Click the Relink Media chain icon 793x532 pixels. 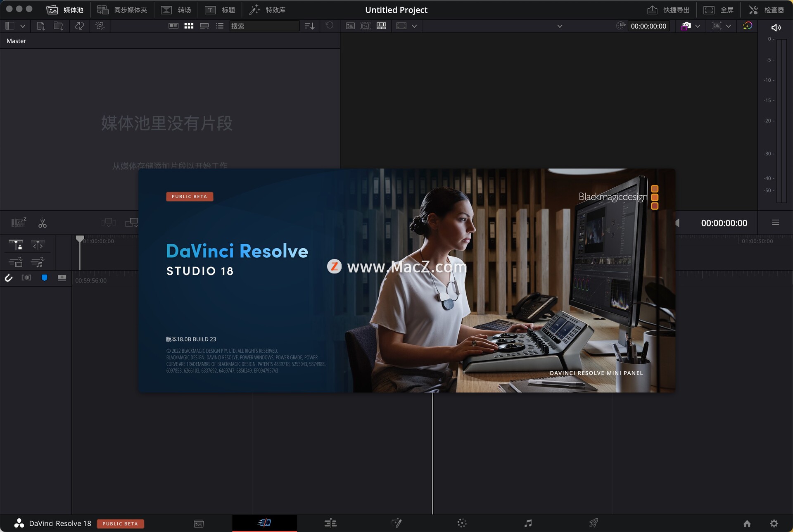click(100, 26)
